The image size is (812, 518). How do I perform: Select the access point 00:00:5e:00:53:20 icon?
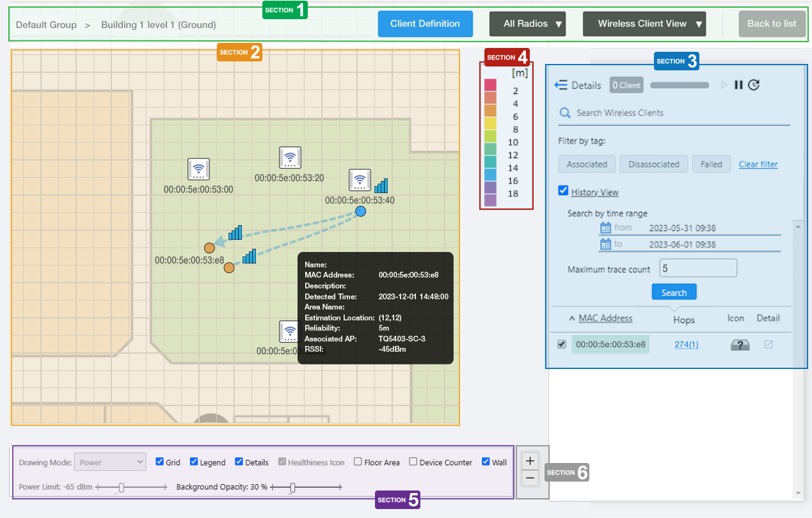[x=290, y=157]
